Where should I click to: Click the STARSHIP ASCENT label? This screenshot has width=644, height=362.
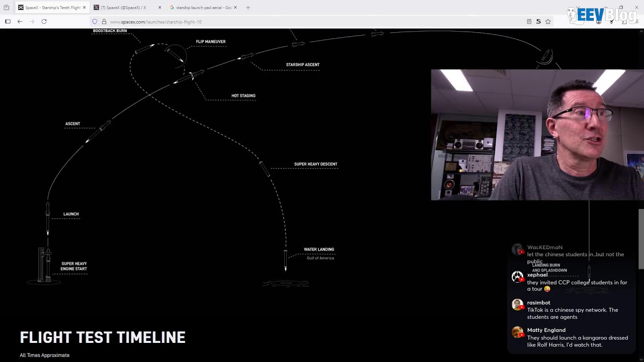point(303,65)
